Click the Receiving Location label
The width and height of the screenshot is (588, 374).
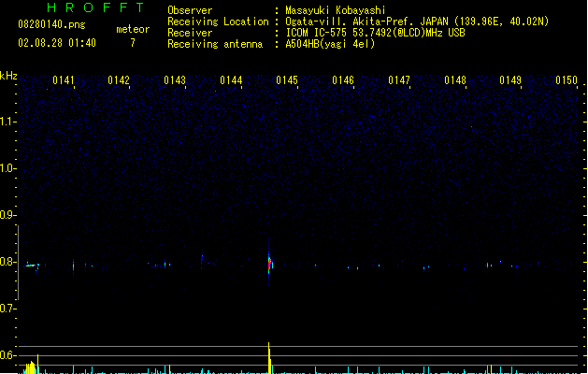pos(218,22)
